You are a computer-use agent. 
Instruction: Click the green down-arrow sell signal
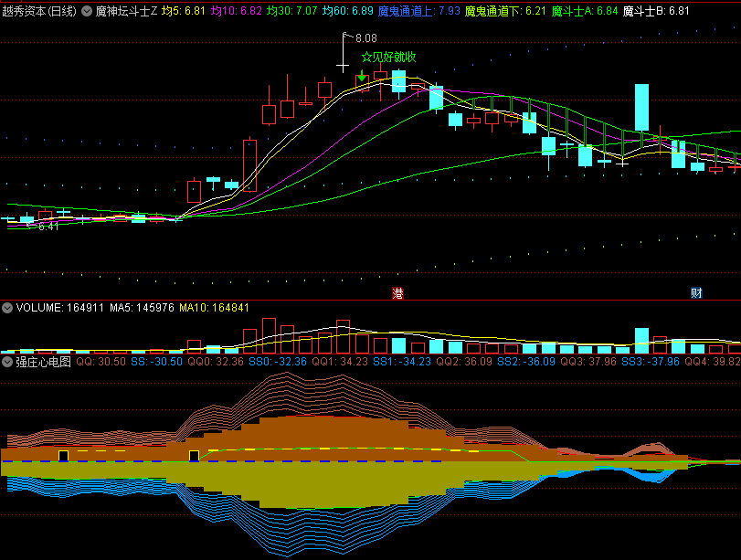pos(362,76)
